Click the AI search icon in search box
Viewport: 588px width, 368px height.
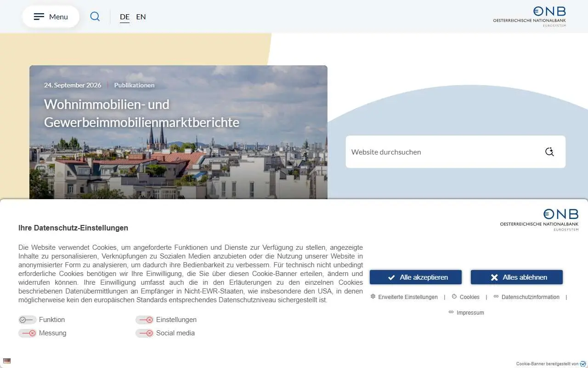point(549,152)
